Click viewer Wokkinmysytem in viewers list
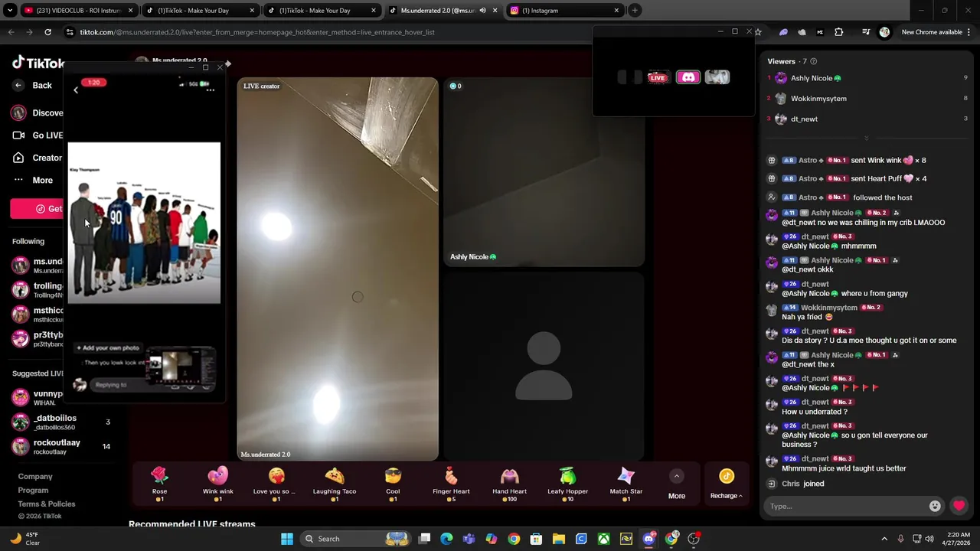 (x=818, y=99)
